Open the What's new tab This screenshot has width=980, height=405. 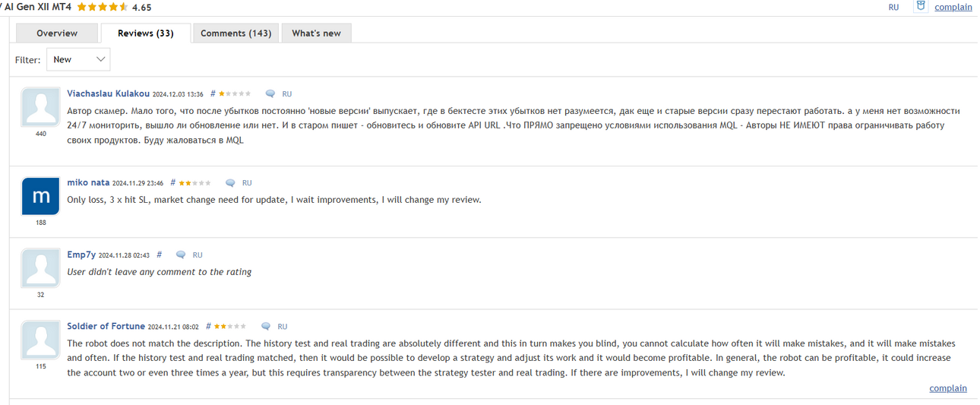[x=316, y=33]
